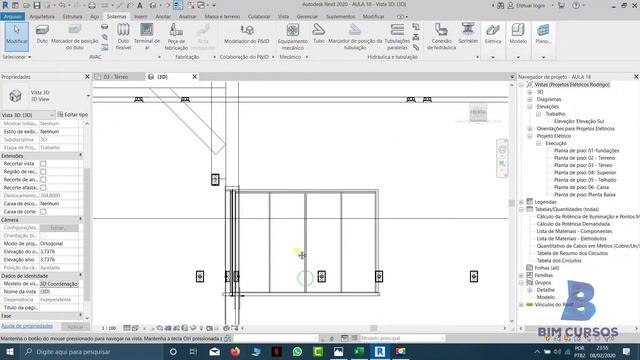Close the {3D} view tab
Image resolution: width=640 pixels, height=360 pixels.
195,76
